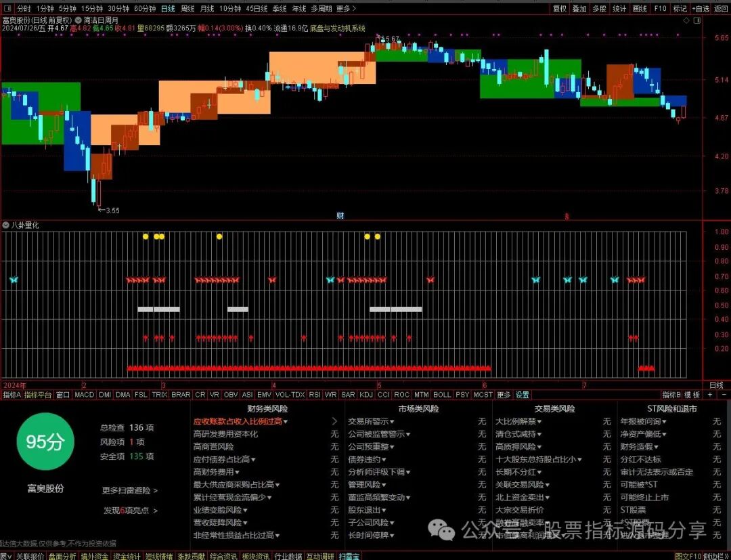This screenshot has width=731, height=560.
Task: Click 高研发费用资本化 risk row
Action: pyautogui.click(x=225, y=434)
